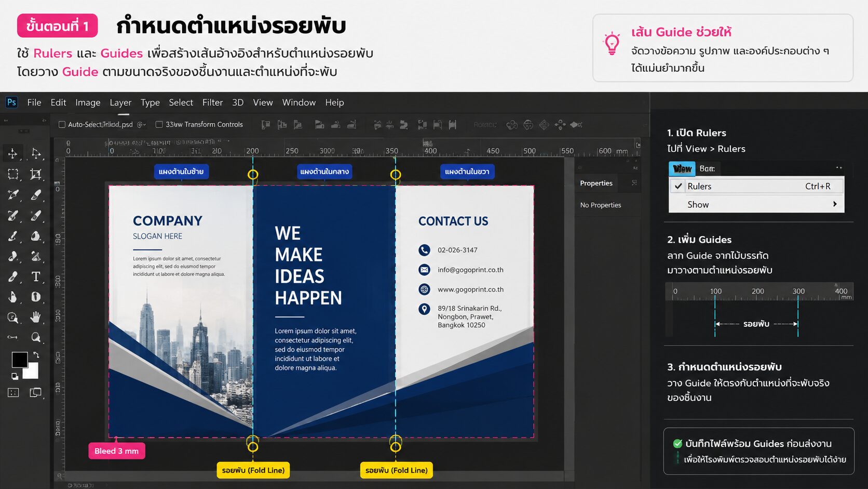Click the horizontal ruler at 400
Image resolution: width=868 pixels, height=489 pixels.
pos(430,151)
